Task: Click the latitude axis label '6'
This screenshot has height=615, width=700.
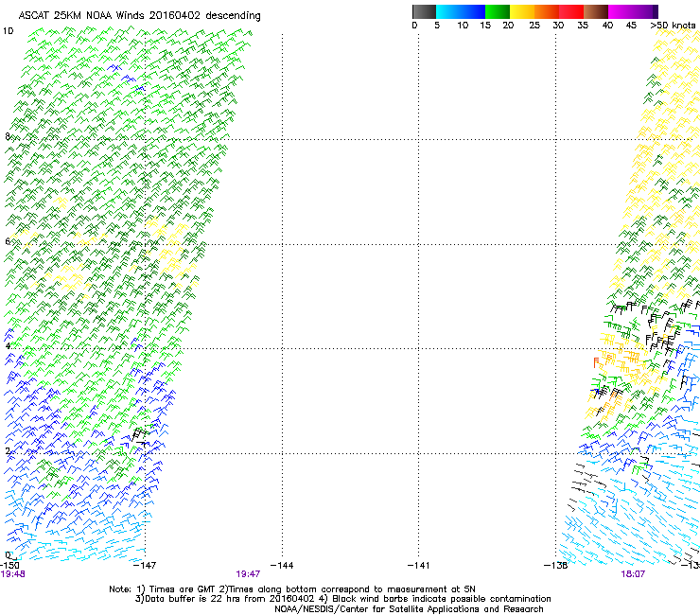Action: tap(8, 241)
